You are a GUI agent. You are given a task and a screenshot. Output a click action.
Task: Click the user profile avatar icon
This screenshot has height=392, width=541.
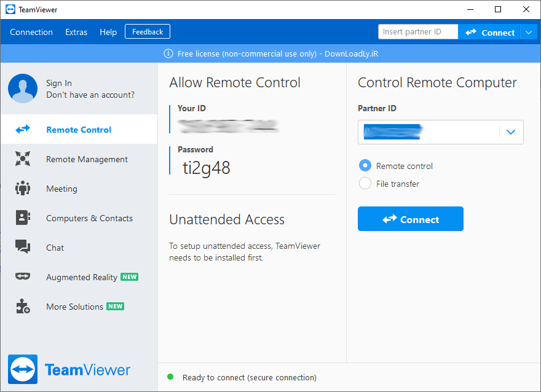click(22, 88)
